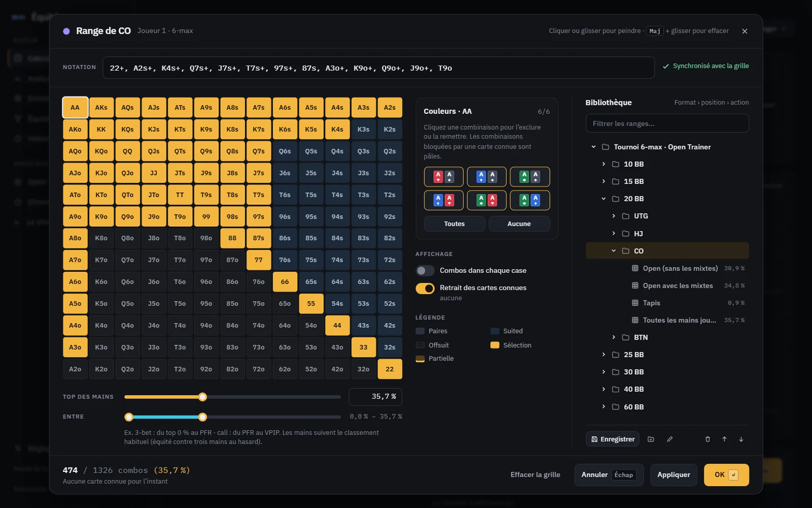The image size is (812, 508).
Task: Click the Appliquer button
Action: coord(673,475)
